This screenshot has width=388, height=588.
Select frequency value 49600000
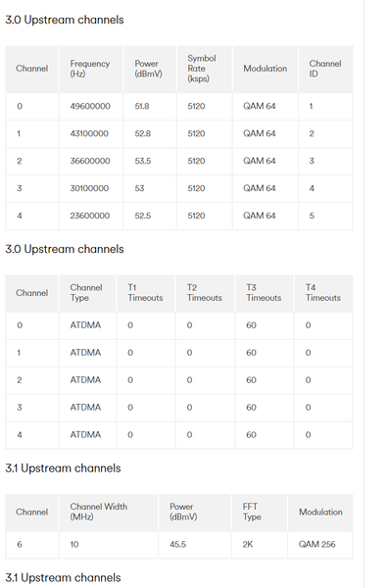[x=90, y=106]
